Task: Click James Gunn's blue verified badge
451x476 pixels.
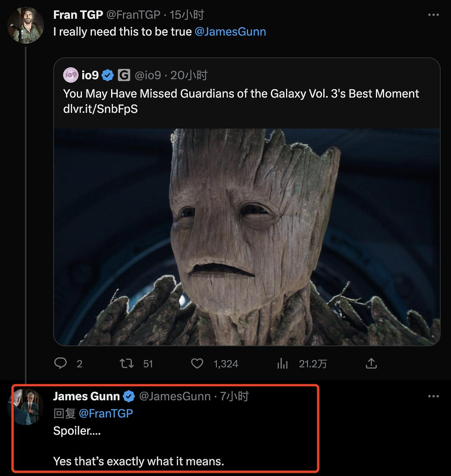Action: [129, 396]
